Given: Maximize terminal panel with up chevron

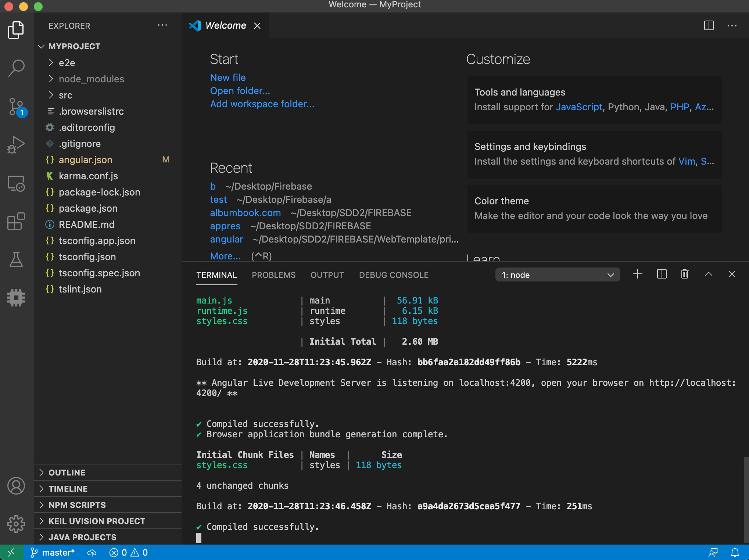Looking at the screenshot, I should 708,274.
